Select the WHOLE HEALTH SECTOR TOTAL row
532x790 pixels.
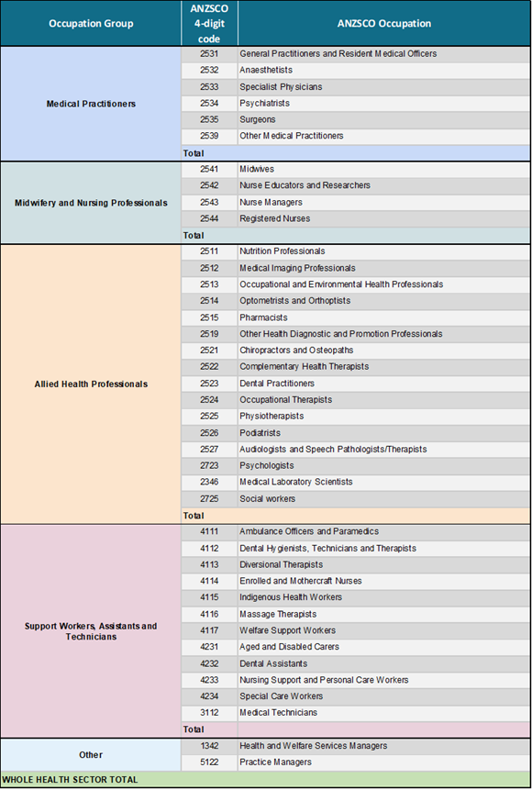tap(265, 779)
